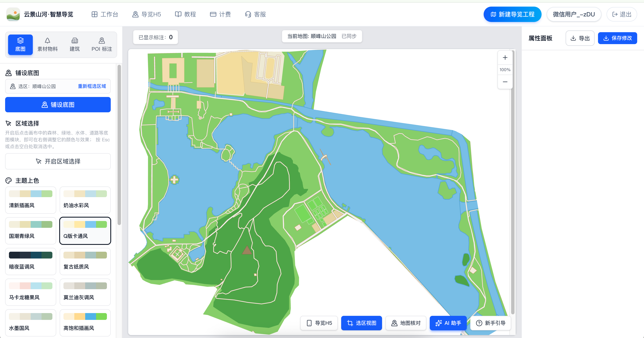Click the left panel vertical scrollbar
Viewport: 644px width, 338px height.
[x=119, y=145]
